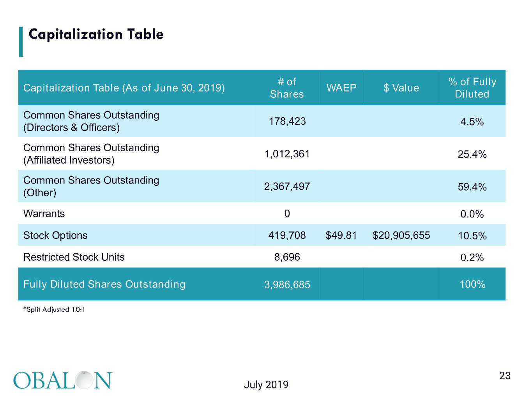Click the Obalon logo
The height and width of the screenshot is (399, 532).
(63, 380)
